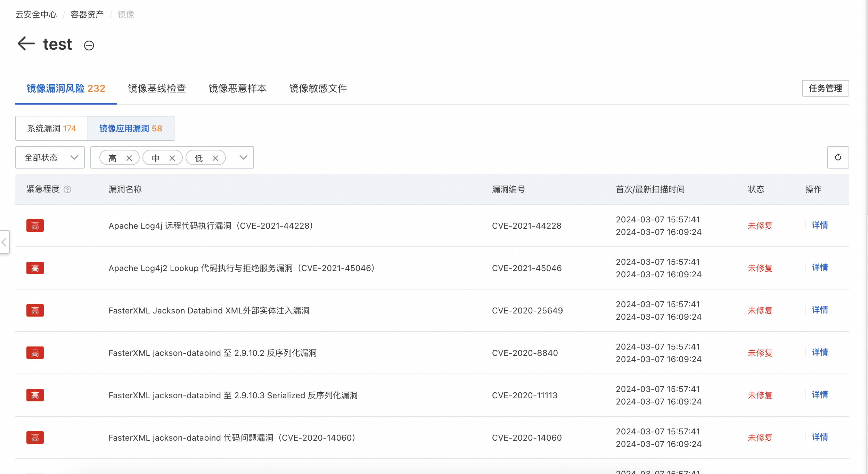Click the 任务管理 button
Screen dimensions: 868x474
[825, 88]
